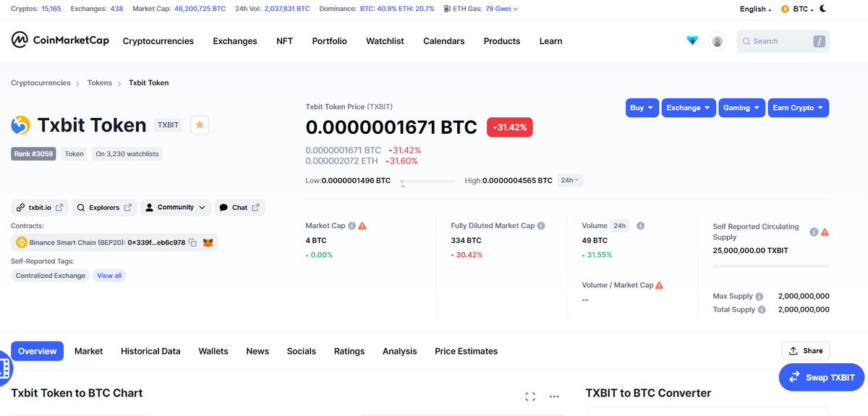Click the Centralized Exchange tag
The height and width of the screenshot is (416, 868).
(x=50, y=276)
